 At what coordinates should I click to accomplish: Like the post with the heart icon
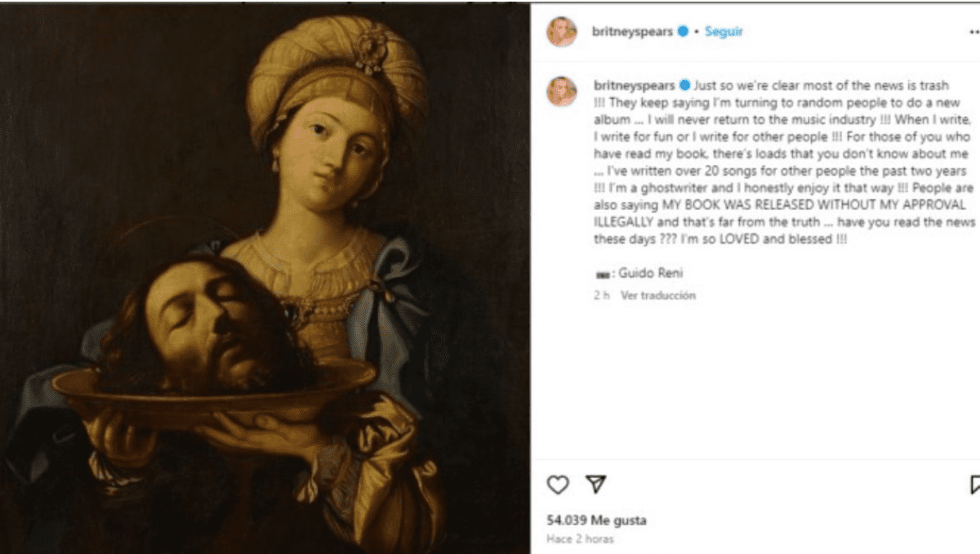tap(557, 485)
